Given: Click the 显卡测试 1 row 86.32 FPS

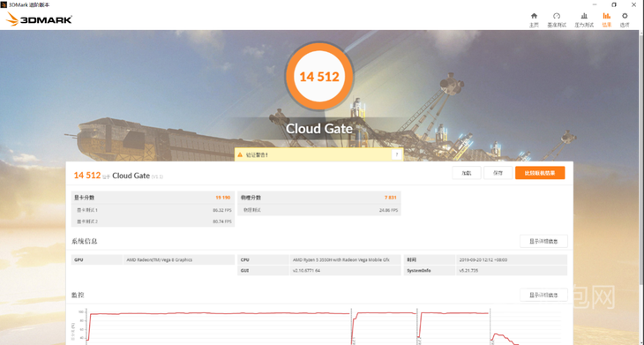Looking at the screenshot, I should pyautogui.click(x=153, y=210).
